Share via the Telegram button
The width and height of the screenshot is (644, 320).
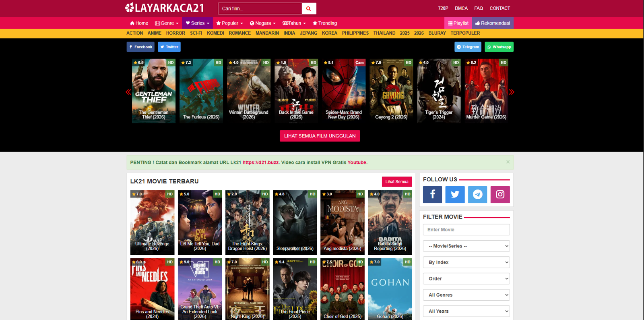(x=468, y=47)
